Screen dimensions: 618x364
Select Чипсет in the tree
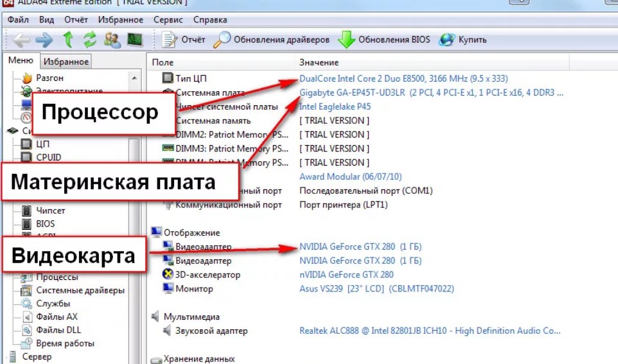[x=51, y=211]
